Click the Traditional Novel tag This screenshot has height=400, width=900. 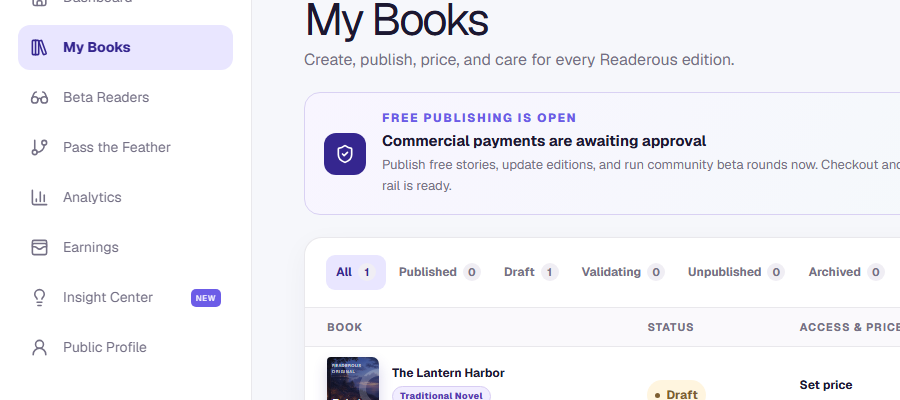coord(441,395)
